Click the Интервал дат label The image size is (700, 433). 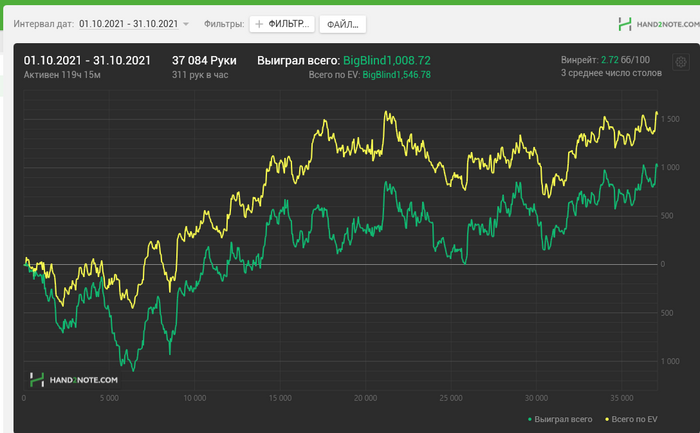(44, 24)
